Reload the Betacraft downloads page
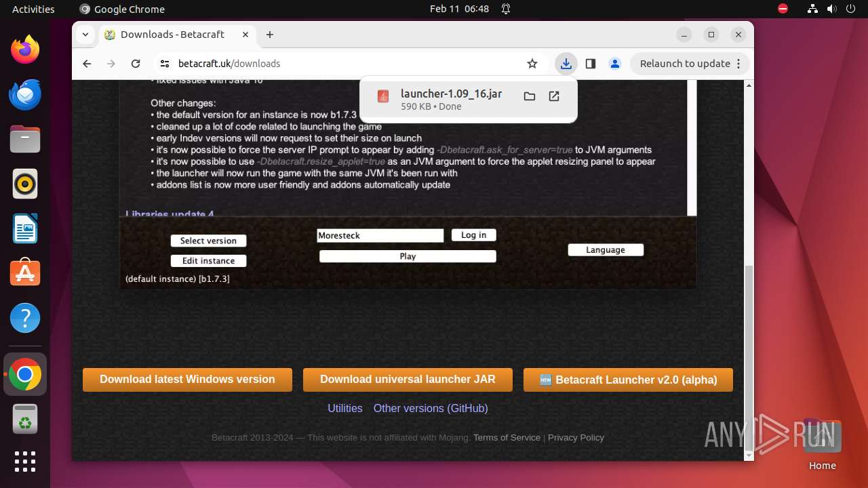868x488 pixels. [136, 64]
